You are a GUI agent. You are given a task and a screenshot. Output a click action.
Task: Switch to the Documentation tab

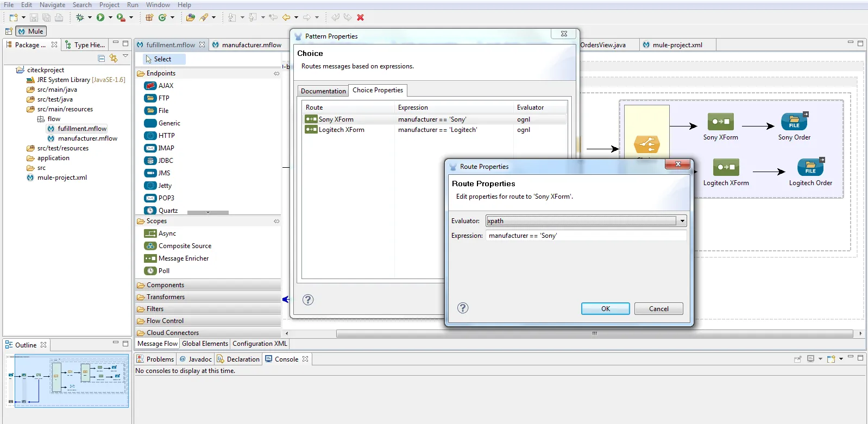click(x=323, y=91)
